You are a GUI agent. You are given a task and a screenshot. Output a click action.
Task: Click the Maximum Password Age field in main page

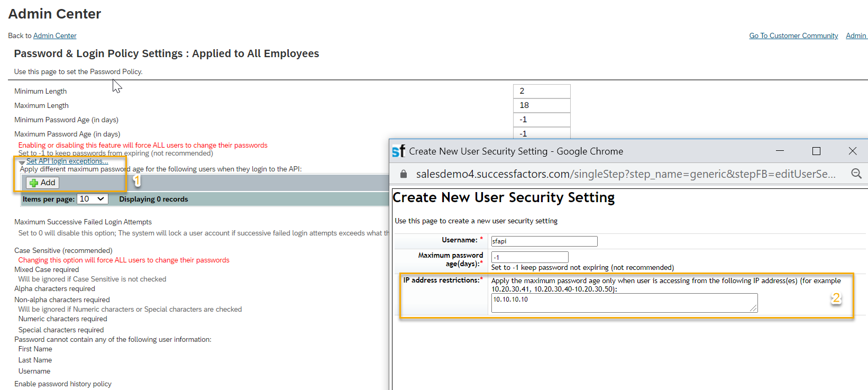pos(542,133)
